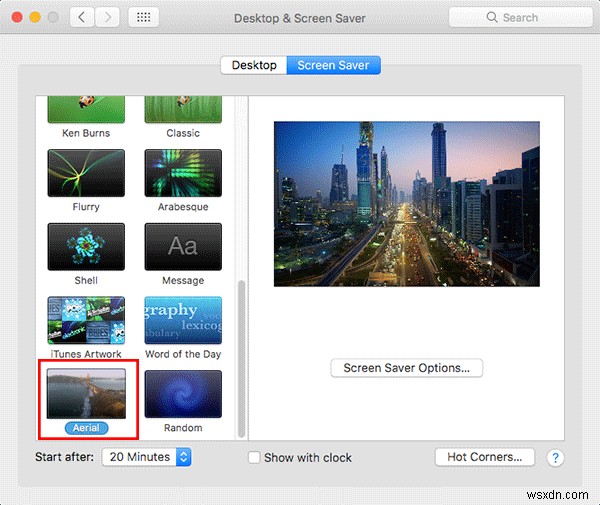Click the Aerial label under its thumbnail
The width and height of the screenshot is (600, 505).
pyautogui.click(x=86, y=428)
